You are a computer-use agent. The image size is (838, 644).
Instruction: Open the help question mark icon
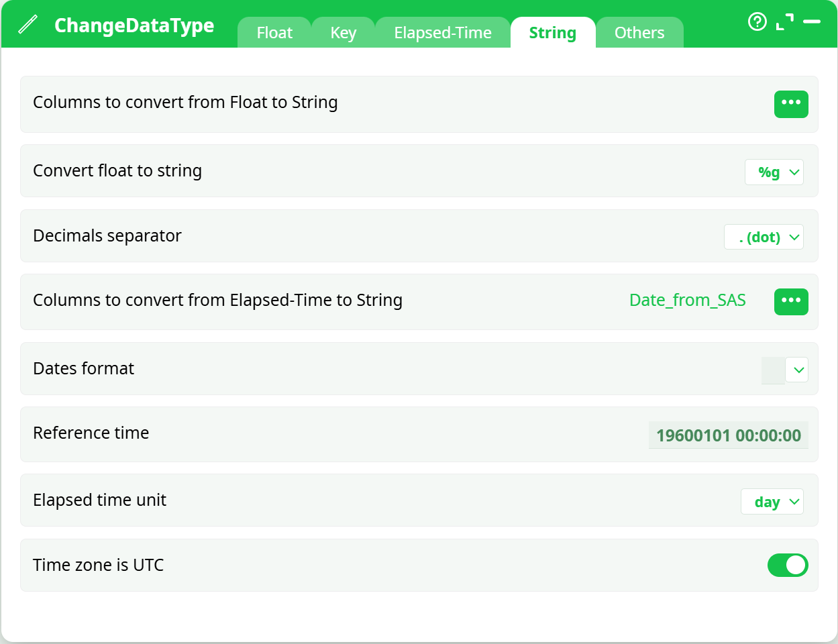(757, 22)
